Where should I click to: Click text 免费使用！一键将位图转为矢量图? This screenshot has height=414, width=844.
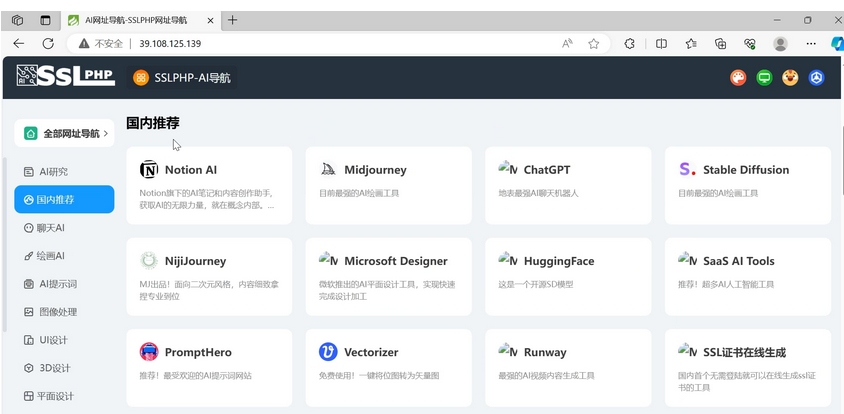pyautogui.click(x=379, y=376)
